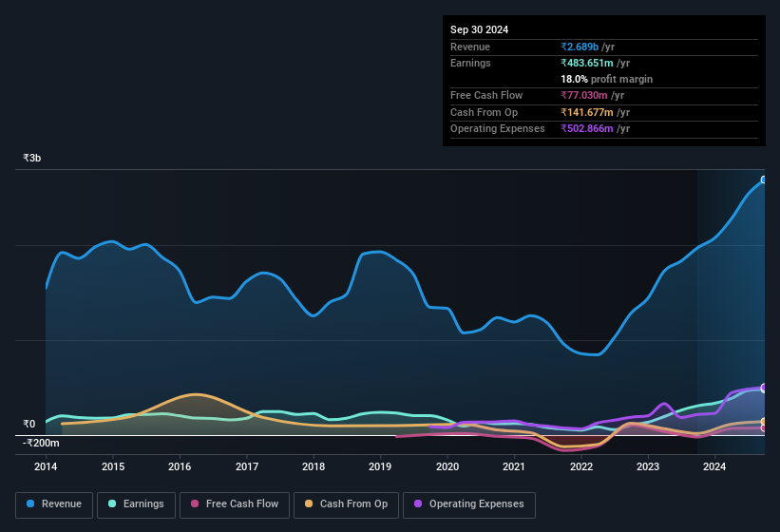Screen dimensions: 780x532
Task: Click the 2024 x-axis label
Action: tap(714, 466)
